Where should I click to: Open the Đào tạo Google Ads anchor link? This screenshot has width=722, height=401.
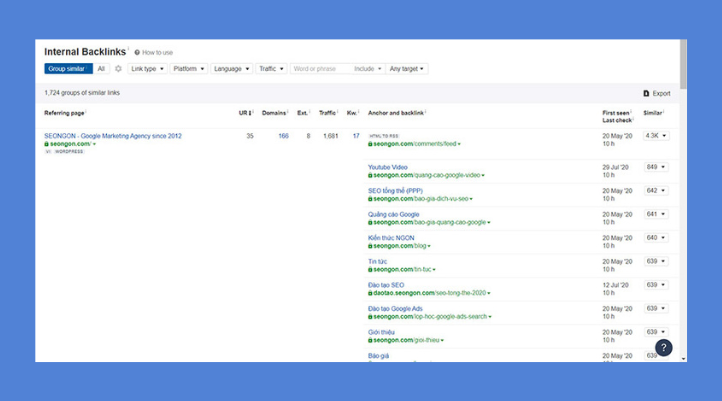coord(395,308)
